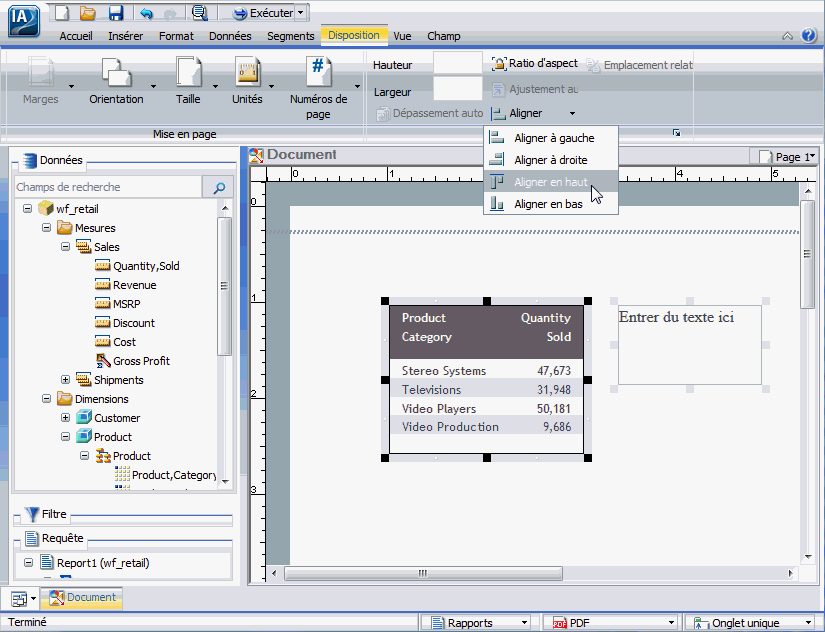Select the Cost measure field
Image resolution: width=825 pixels, height=632 pixels.
pyautogui.click(x=124, y=342)
